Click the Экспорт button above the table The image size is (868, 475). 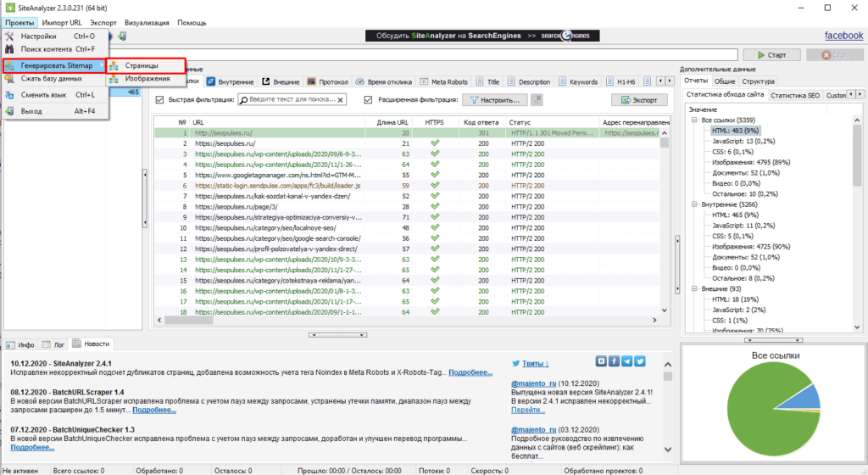pos(639,100)
